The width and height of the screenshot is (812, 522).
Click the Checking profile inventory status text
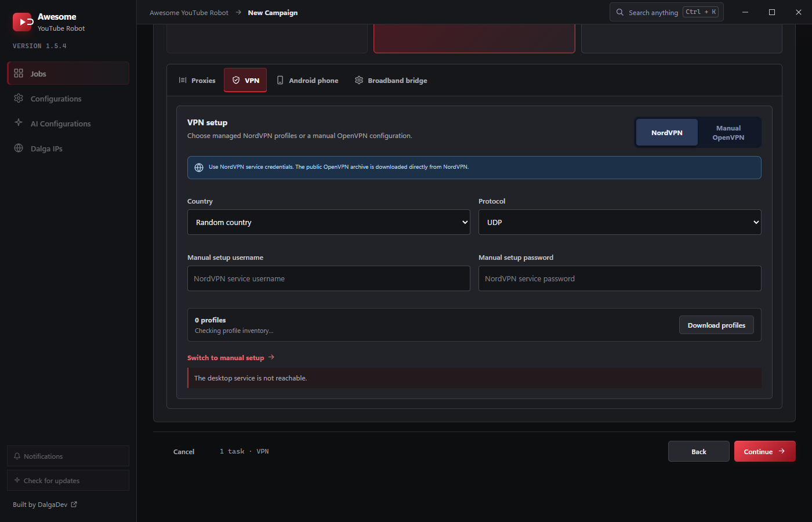pyautogui.click(x=234, y=331)
